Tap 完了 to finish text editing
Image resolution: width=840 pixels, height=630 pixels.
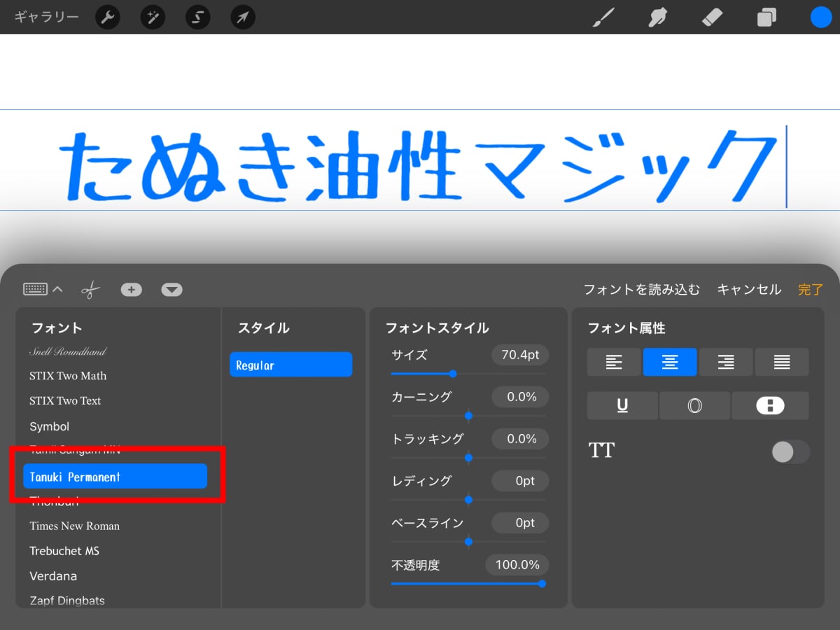point(811,289)
